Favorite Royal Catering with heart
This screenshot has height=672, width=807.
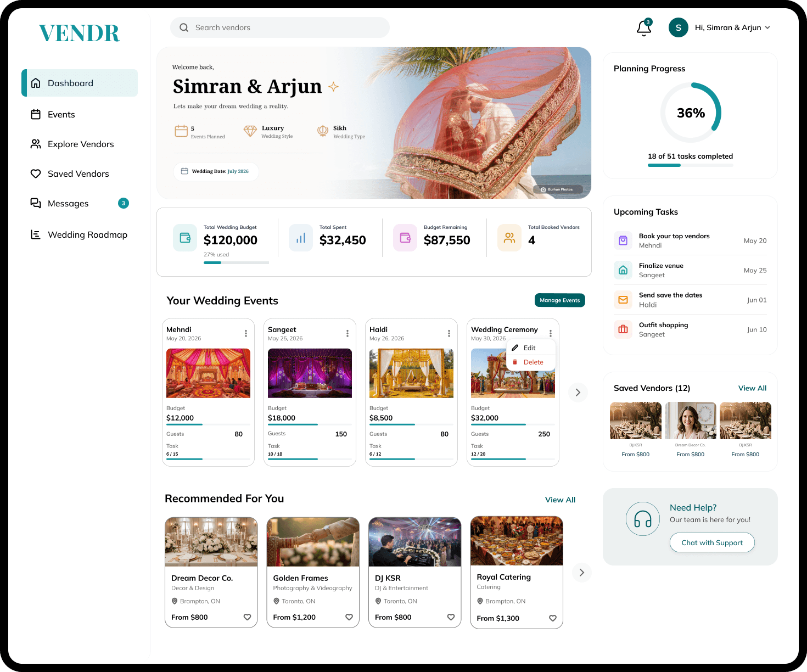click(553, 618)
